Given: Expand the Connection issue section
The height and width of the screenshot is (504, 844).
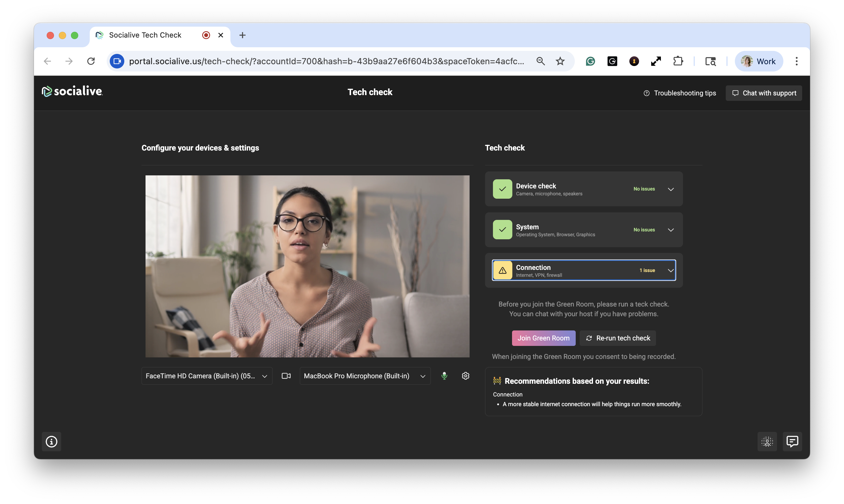Looking at the screenshot, I should (670, 271).
